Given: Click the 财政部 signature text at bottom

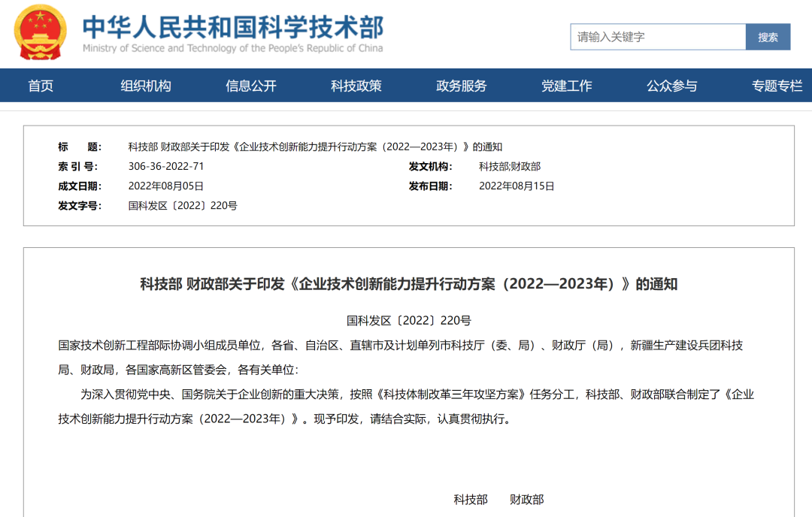Looking at the screenshot, I should (526, 500).
